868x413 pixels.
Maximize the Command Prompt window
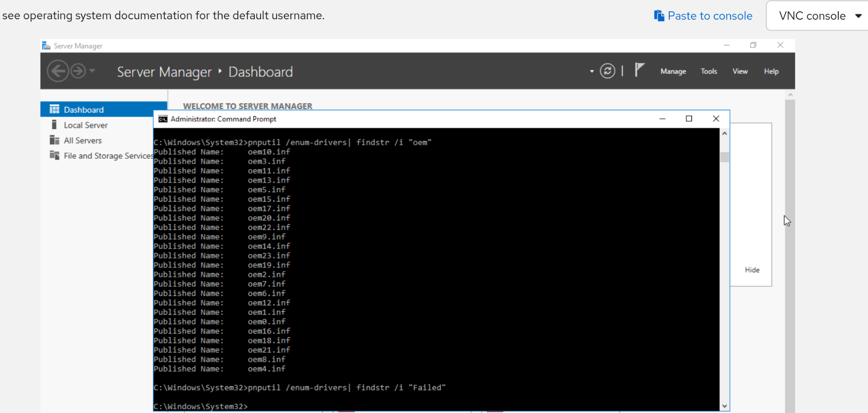click(x=689, y=119)
